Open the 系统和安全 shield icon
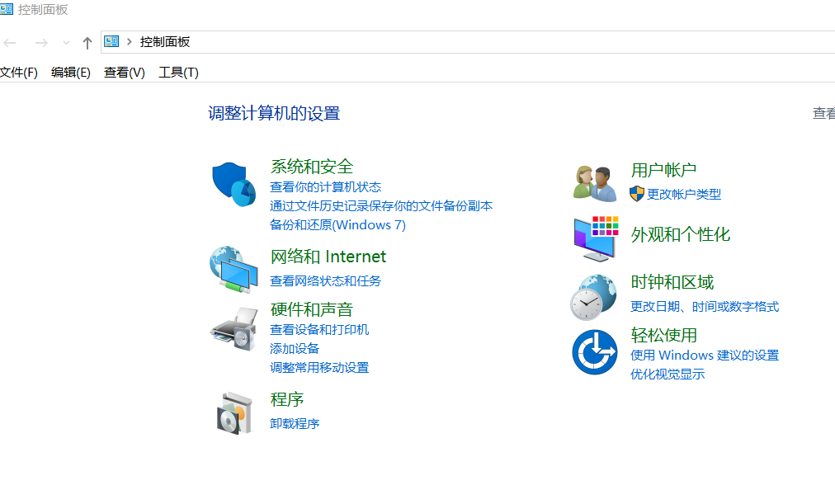 click(234, 184)
